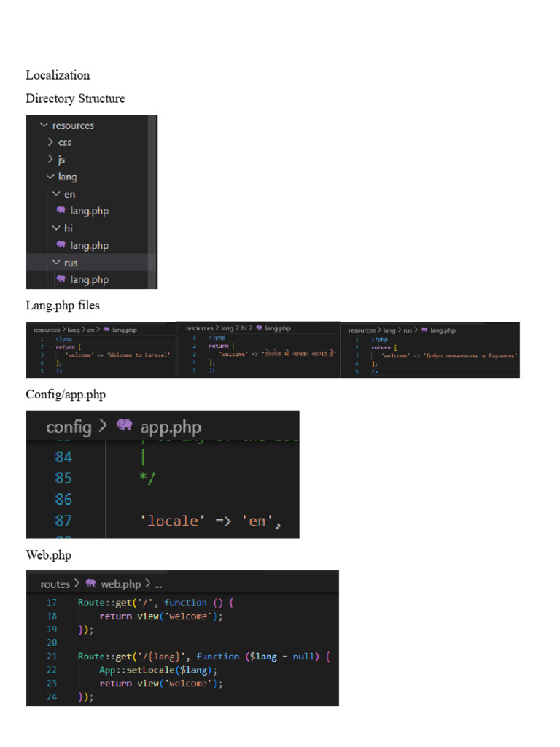
Task: Click the 'Web.php' heading
Action: click(x=49, y=555)
